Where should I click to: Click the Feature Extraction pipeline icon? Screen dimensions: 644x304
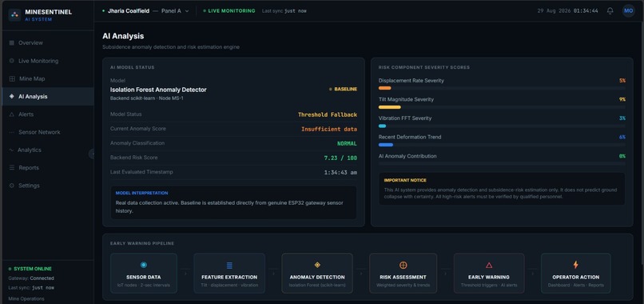point(229,266)
